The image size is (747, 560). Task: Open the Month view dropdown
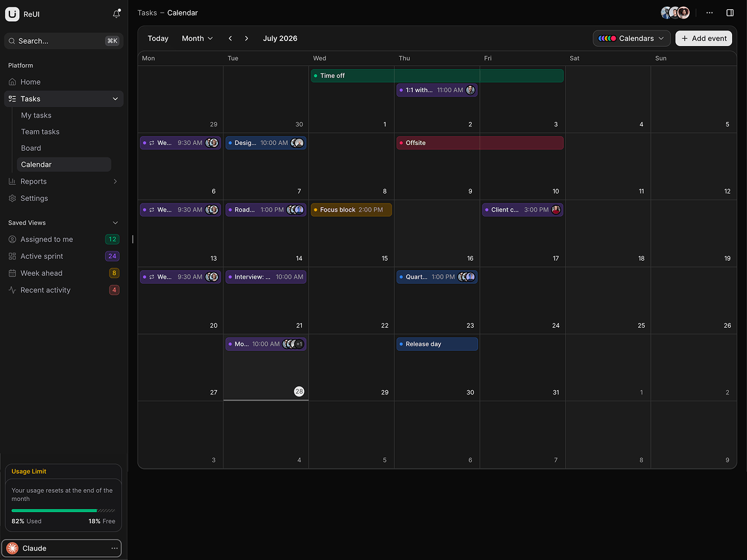tap(197, 39)
